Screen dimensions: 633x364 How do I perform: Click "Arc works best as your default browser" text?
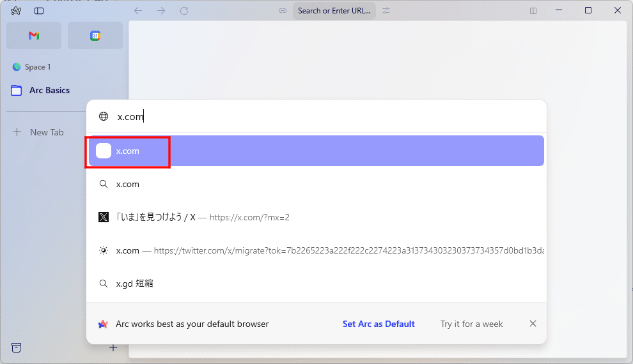click(x=192, y=324)
